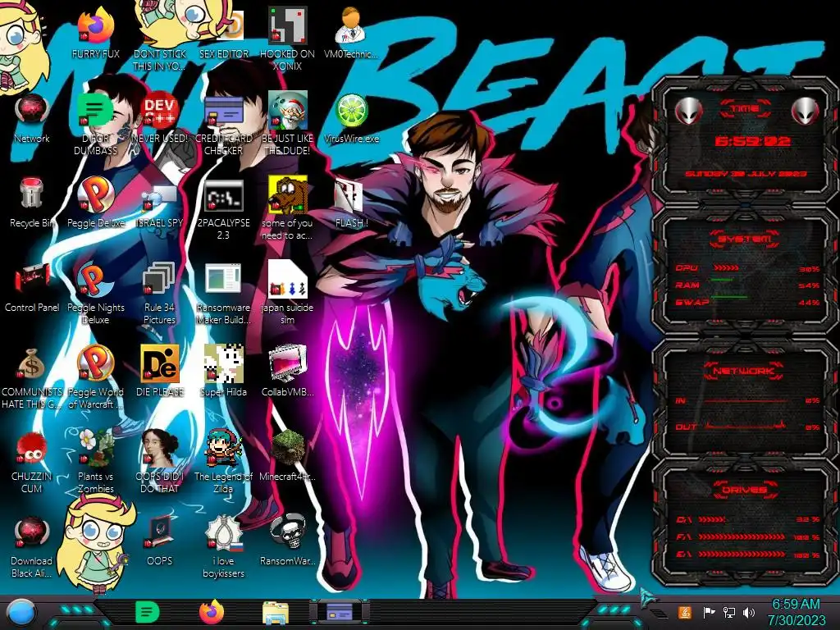
Task: Open the 'some of you need to ac...' shortcut
Action: pos(287,194)
